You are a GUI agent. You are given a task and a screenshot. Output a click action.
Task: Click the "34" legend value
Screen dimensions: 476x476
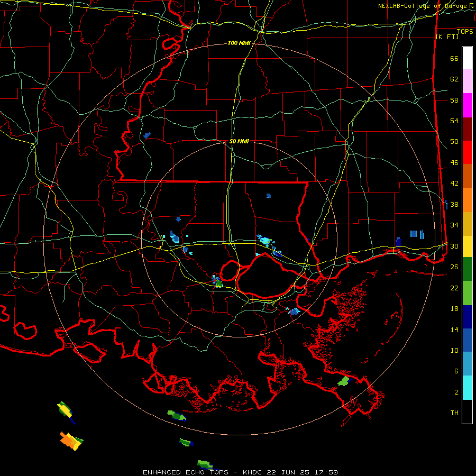pyautogui.click(x=454, y=225)
